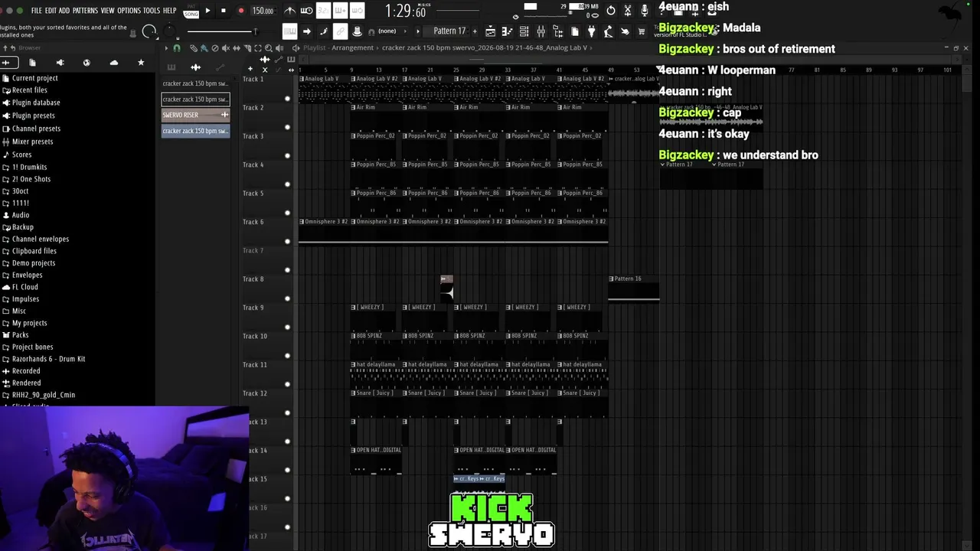Toggle the playlist magnet snap icon

click(x=177, y=48)
